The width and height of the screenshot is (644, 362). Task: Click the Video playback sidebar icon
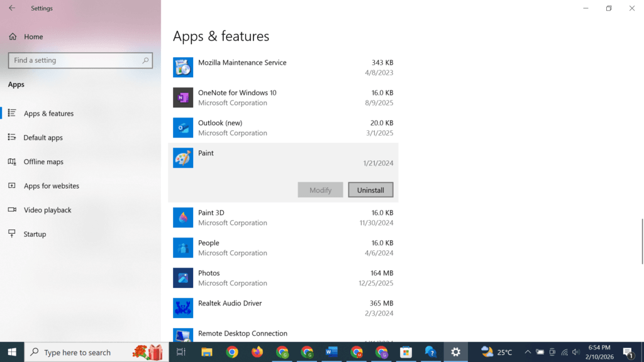point(11,210)
